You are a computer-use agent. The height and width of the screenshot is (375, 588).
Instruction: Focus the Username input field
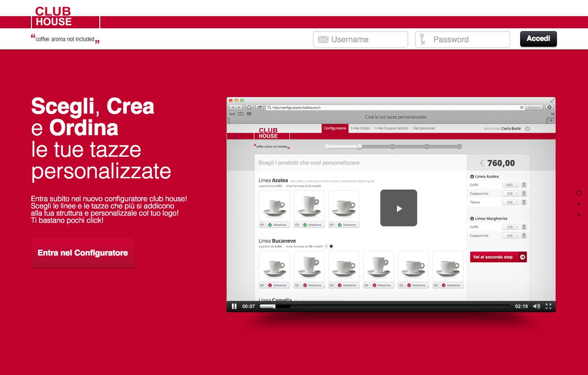pos(361,40)
